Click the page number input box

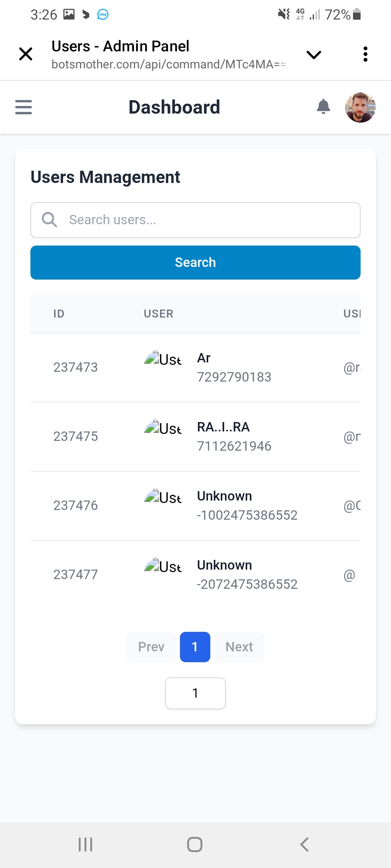coord(195,693)
